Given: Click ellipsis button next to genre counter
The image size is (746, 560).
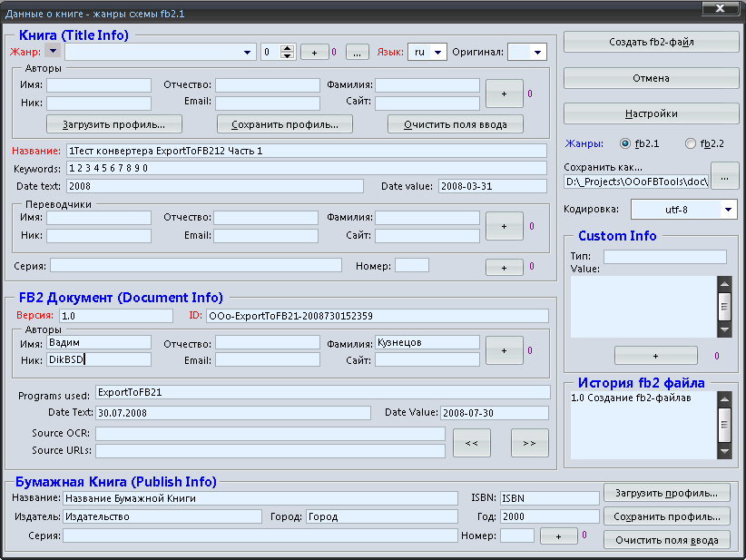Looking at the screenshot, I should pos(358,52).
